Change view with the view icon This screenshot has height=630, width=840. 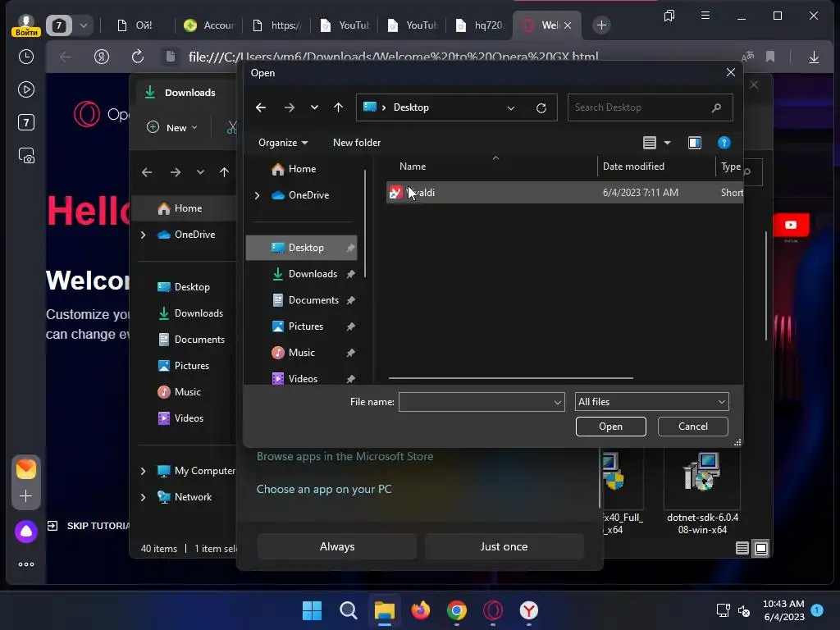pos(650,143)
